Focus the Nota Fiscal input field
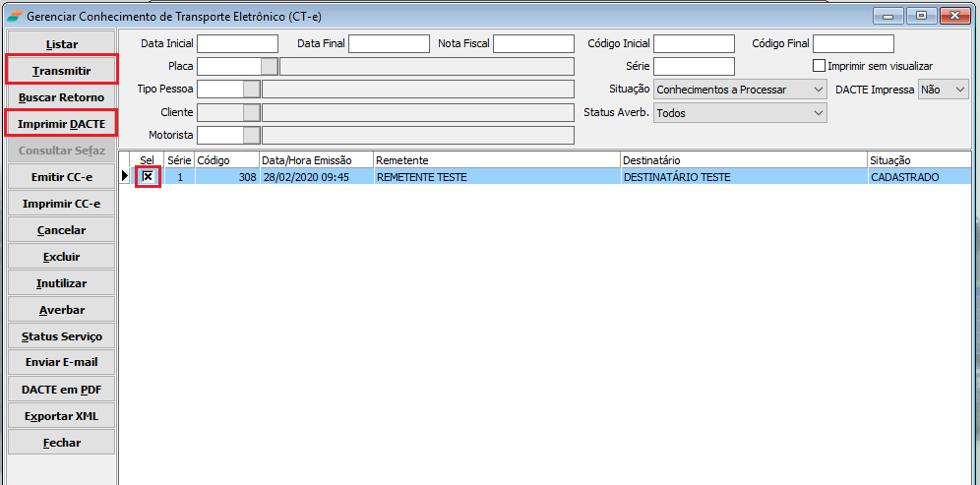 point(533,43)
